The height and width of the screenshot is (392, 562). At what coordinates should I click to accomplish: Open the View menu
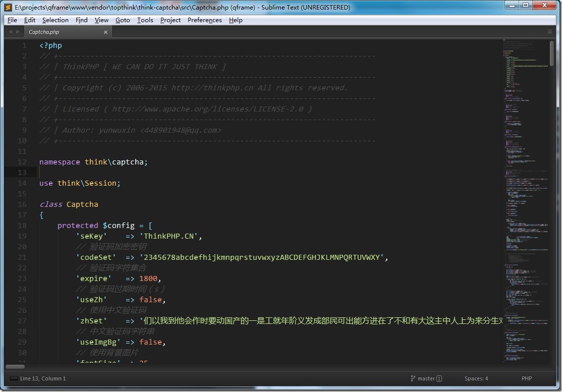click(101, 20)
